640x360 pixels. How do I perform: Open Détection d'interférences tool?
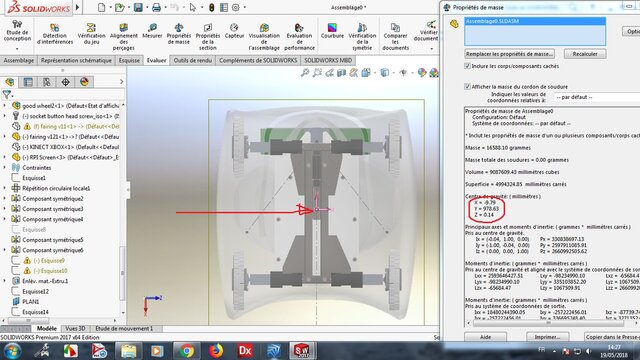pos(55,33)
